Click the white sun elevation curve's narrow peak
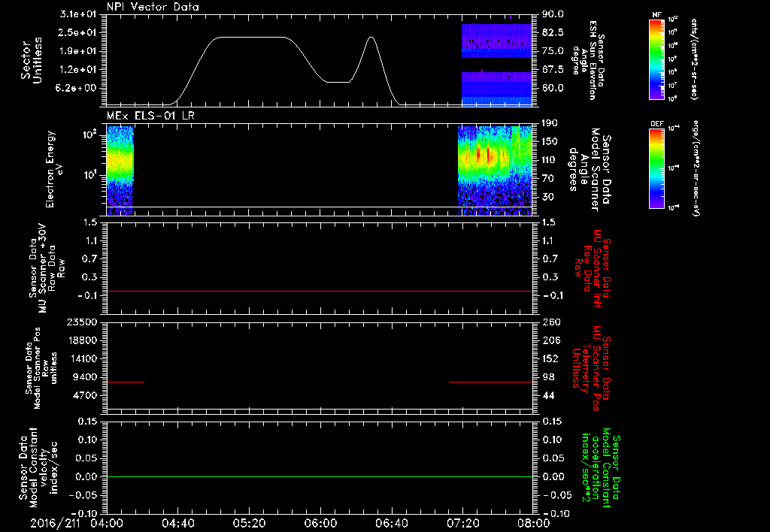 pos(371,38)
